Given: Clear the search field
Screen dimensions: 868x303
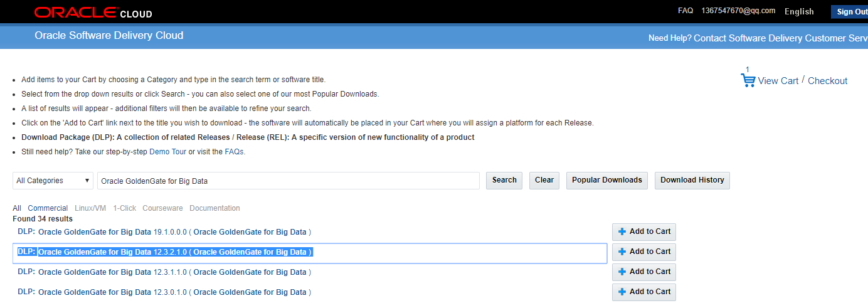Looking at the screenshot, I should 544,180.
